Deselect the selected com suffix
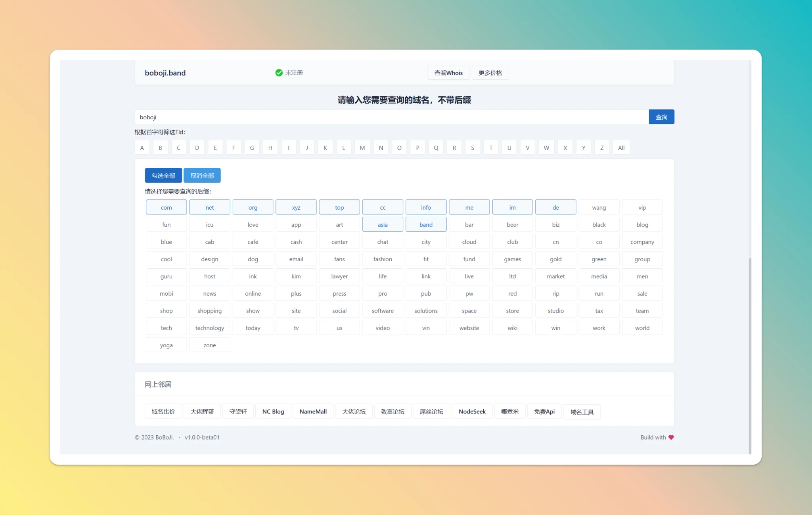Screen dimensions: 812x515 click(166, 207)
